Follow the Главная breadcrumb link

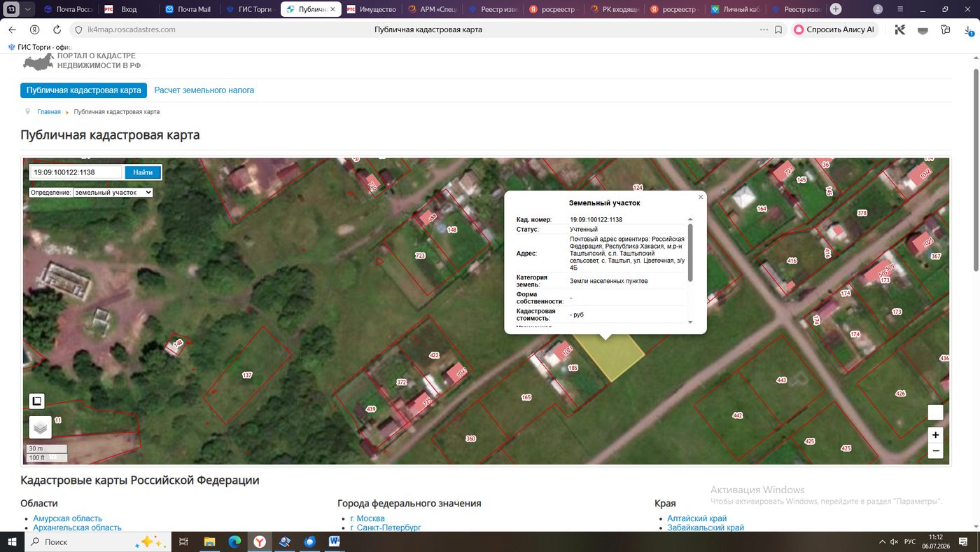[49, 112]
